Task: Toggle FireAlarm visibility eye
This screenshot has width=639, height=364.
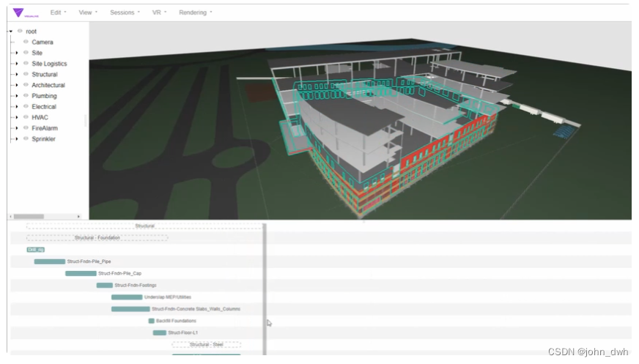Action: 26,128
